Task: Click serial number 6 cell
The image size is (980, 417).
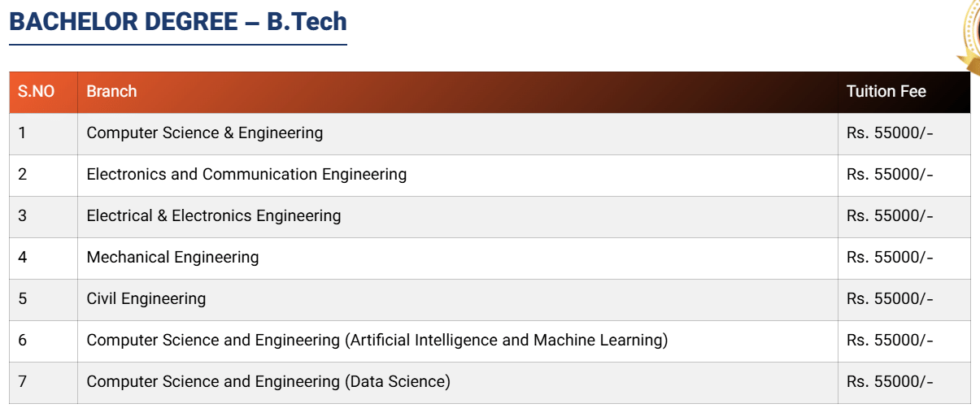Action: [x=23, y=341]
